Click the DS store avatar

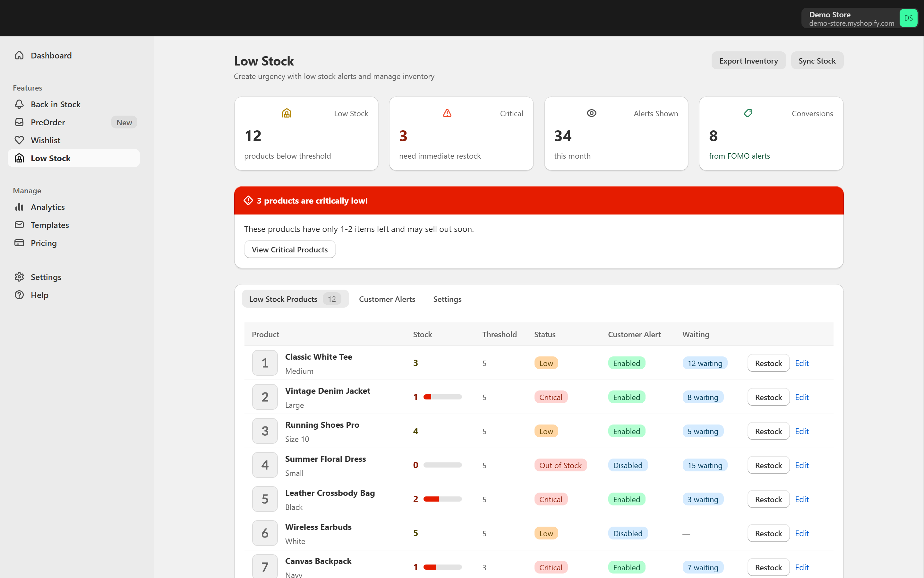tap(908, 18)
